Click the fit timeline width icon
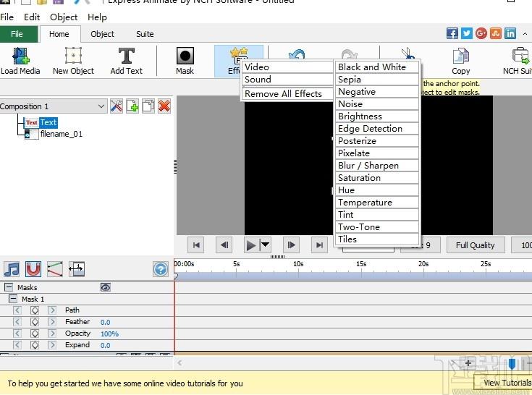The width and height of the screenshot is (532, 395). click(x=76, y=269)
